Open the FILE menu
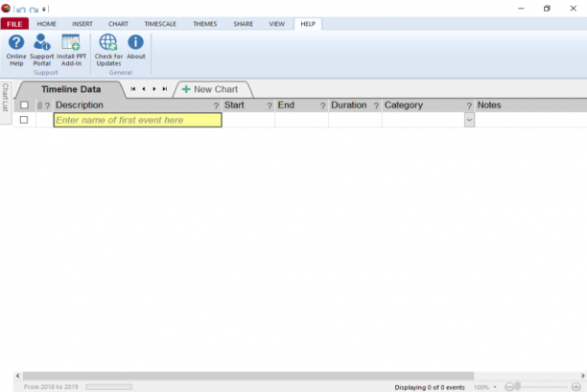587x392 pixels. (x=14, y=24)
